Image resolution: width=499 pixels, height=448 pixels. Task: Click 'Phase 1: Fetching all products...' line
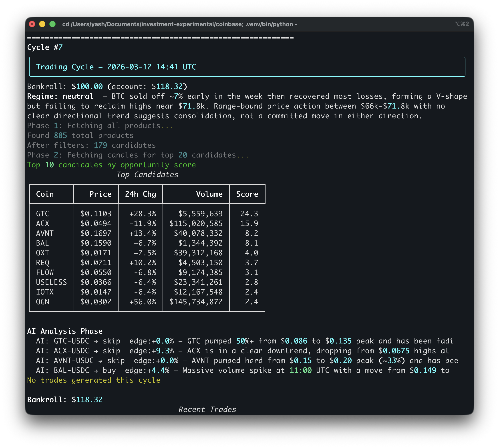(x=100, y=126)
